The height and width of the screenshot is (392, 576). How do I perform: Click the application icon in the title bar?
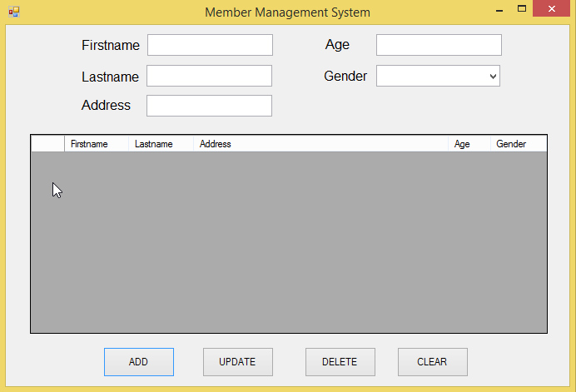[x=13, y=12]
